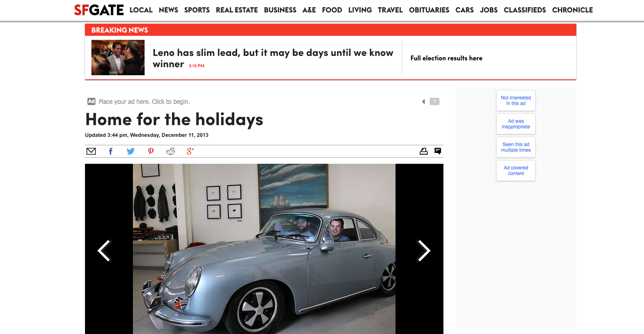
Task: Choose Seen this ad multiple times
Action: (516, 147)
